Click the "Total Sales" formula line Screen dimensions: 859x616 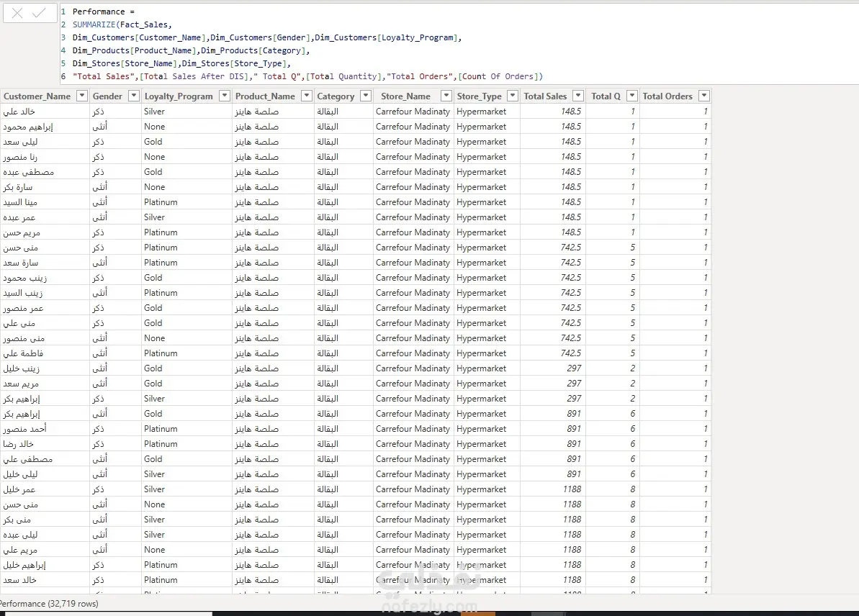click(307, 77)
